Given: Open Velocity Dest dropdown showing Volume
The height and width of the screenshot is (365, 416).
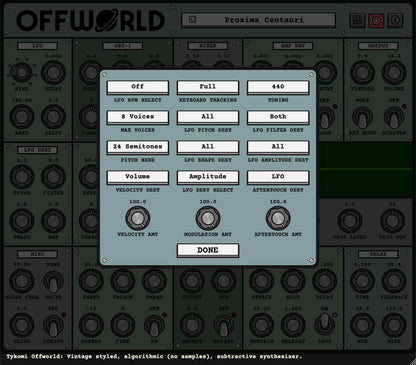Looking at the screenshot, I should click(138, 177).
